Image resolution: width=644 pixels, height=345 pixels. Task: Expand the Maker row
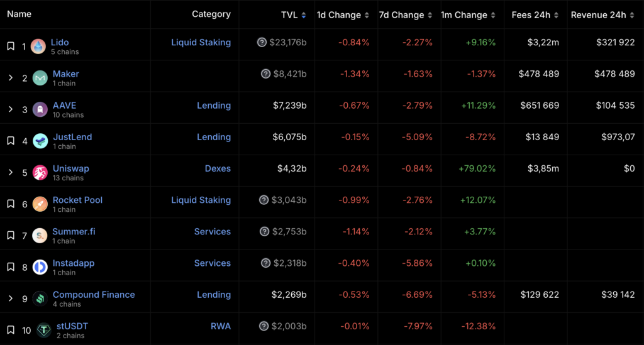[x=11, y=78]
